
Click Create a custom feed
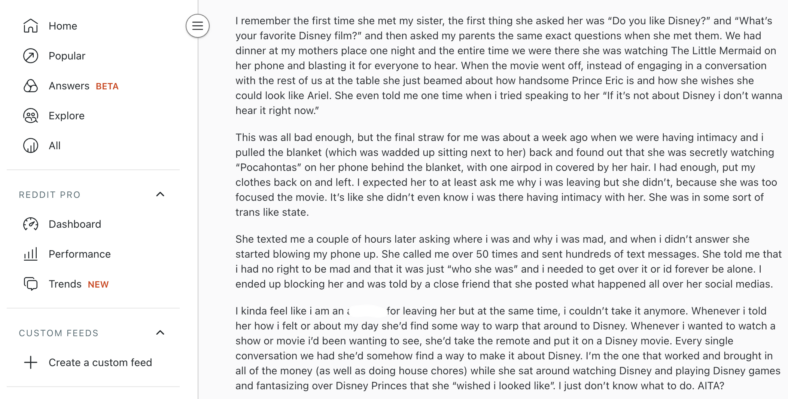[x=100, y=362]
